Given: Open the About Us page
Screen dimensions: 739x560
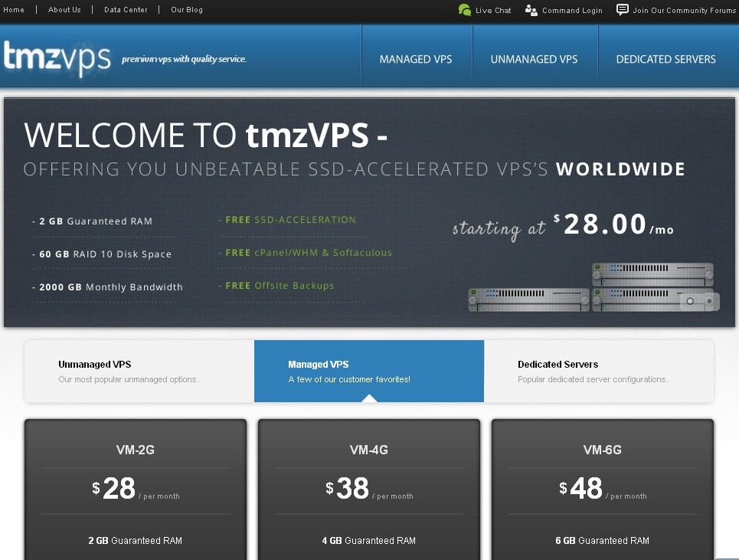Looking at the screenshot, I should (x=64, y=9).
